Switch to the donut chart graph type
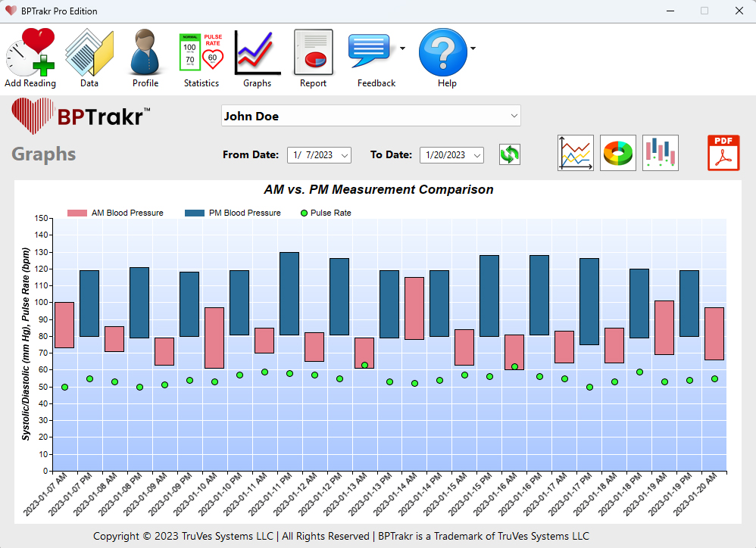The image size is (756, 548). (x=617, y=153)
